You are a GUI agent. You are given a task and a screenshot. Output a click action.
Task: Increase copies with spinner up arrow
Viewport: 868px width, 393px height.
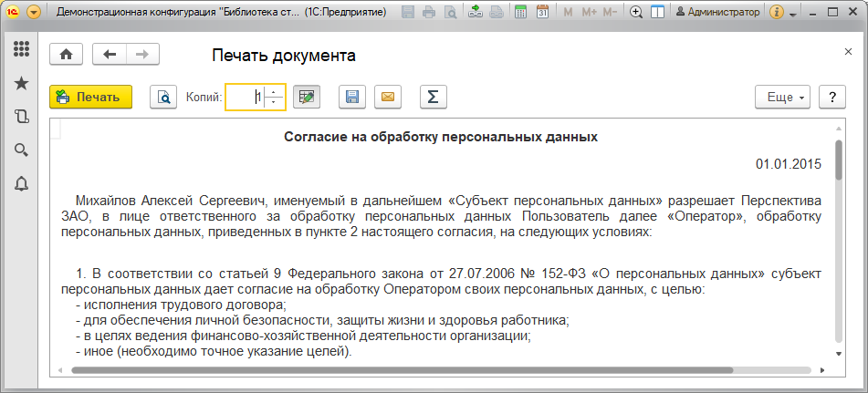[x=274, y=92]
